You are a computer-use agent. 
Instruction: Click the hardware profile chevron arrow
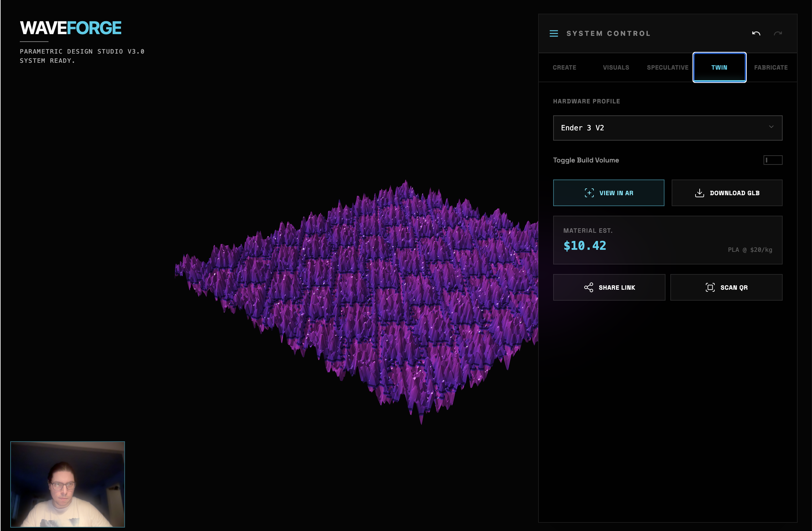click(x=771, y=127)
